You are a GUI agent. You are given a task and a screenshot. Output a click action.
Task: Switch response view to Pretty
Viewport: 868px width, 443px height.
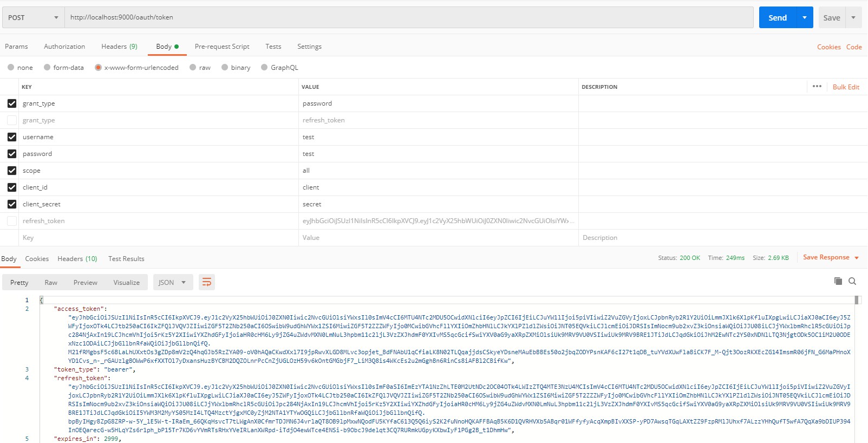click(x=19, y=283)
